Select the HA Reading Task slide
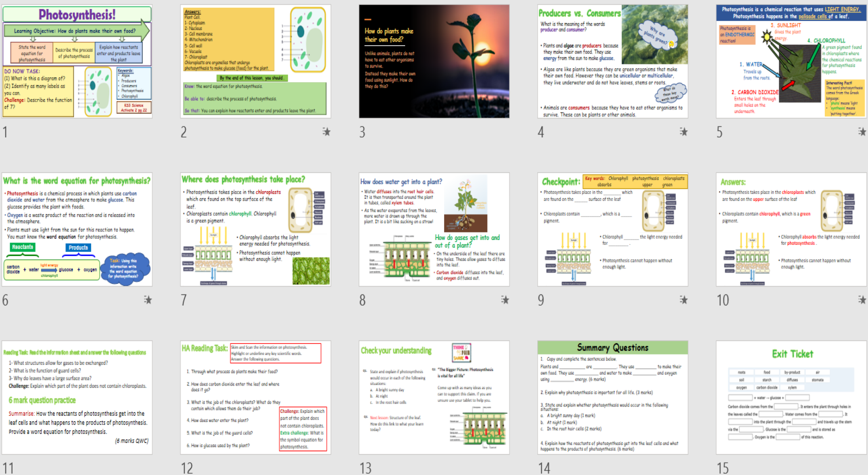Image resolution: width=868 pixels, height=475 pixels. coord(255,398)
